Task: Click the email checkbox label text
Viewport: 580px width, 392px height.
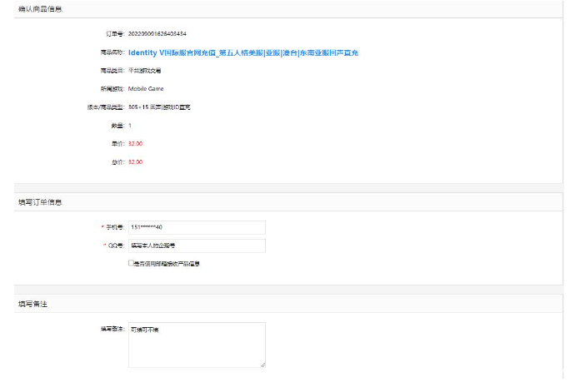Action: click(x=167, y=264)
